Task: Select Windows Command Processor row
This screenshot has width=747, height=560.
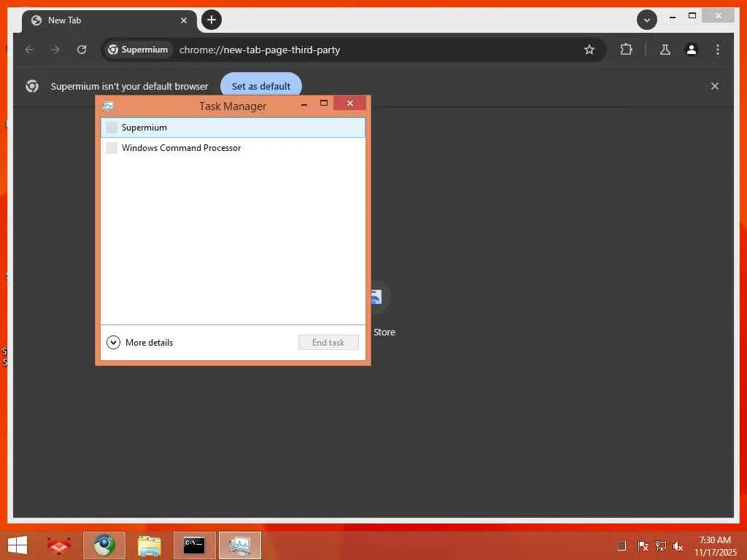Action: pos(233,147)
